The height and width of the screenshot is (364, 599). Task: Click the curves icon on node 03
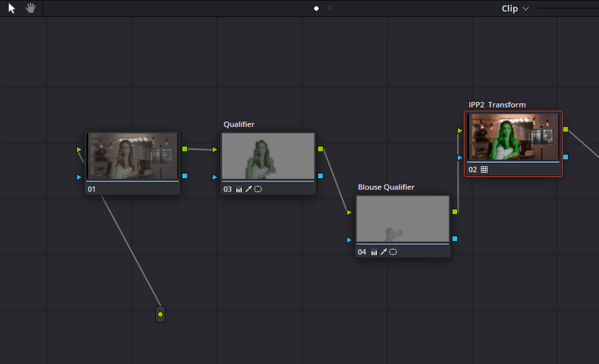coord(239,189)
